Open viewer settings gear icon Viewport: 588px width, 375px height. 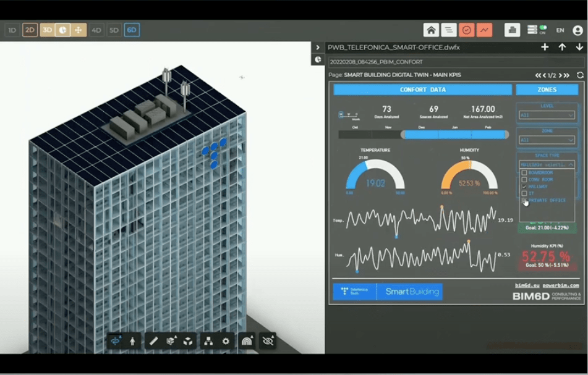pyautogui.click(x=226, y=340)
